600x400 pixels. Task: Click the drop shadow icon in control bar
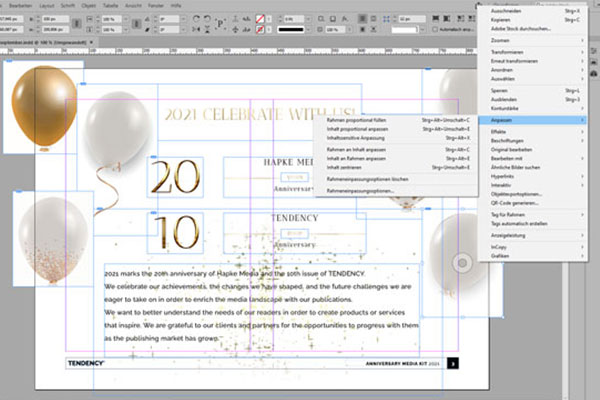pos(333,19)
